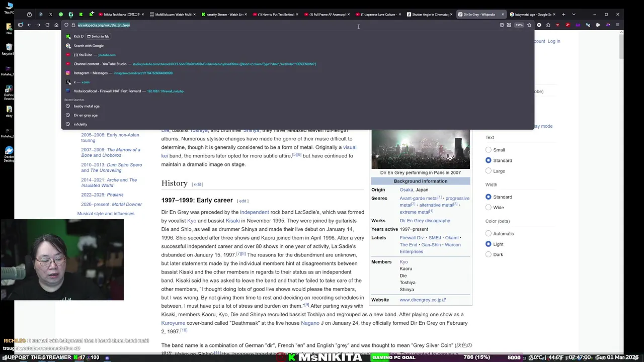Click the 130% zoom level indicator
Viewport: 644px width, 362px height.
tap(519, 25)
